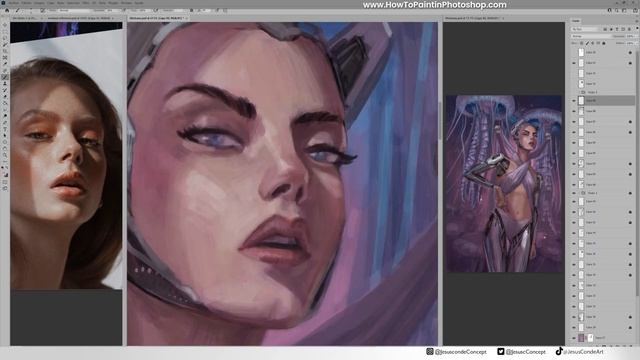This screenshot has width=640, height=360.
Task: Select the Type tool
Action: click(5, 129)
